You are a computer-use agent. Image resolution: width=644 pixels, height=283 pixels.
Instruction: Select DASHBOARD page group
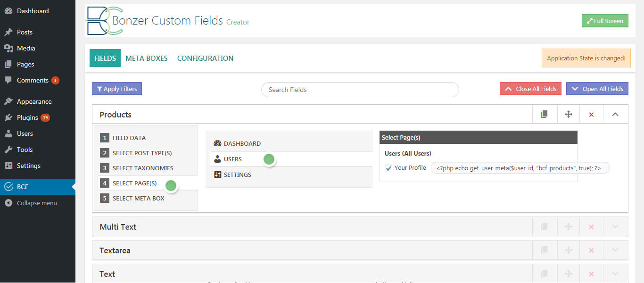point(290,143)
